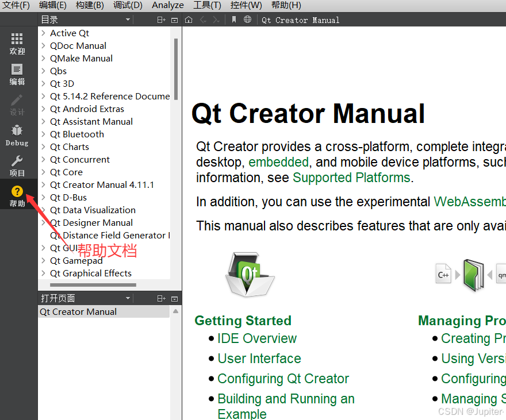Image resolution: width=506 pixels, height=420 pixels.
Task: Select Qt Core in contents tree
Action: point(66,172)
